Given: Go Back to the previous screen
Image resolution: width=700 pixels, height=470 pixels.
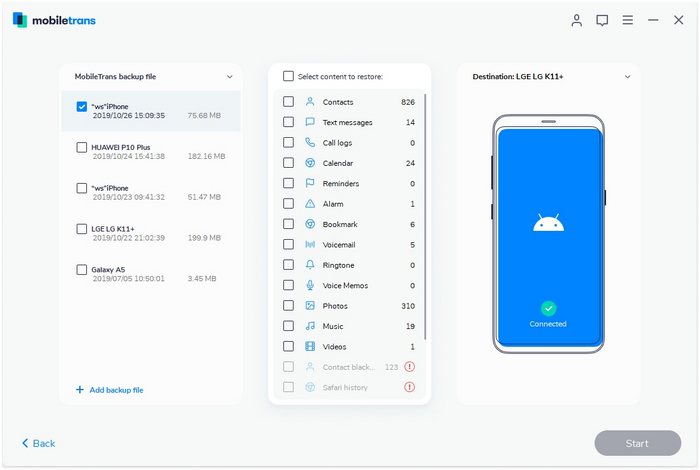Looking at the screenshot, I should click(x=39, y=443).
